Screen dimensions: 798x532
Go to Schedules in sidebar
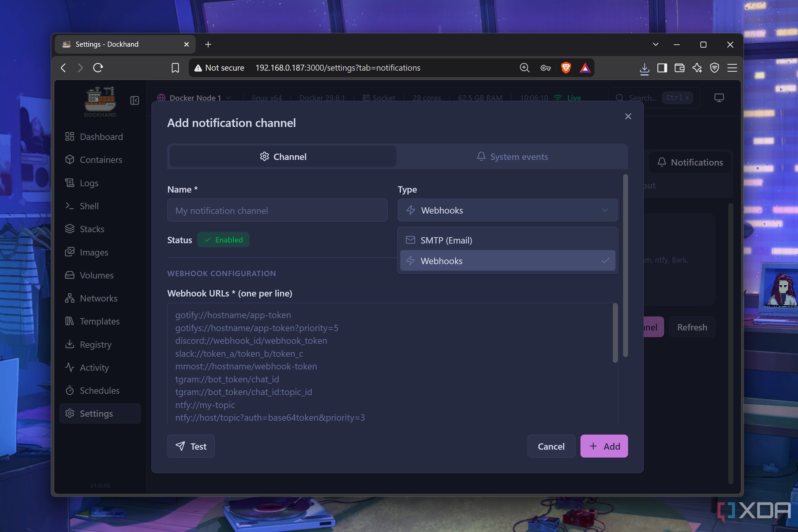click(x=100, y=391)
